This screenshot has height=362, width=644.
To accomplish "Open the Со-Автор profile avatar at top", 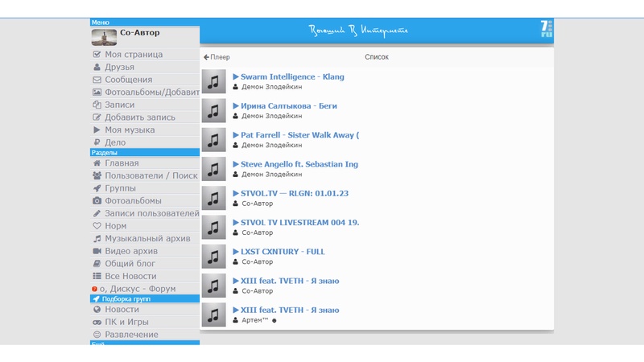I will (104, 37).
